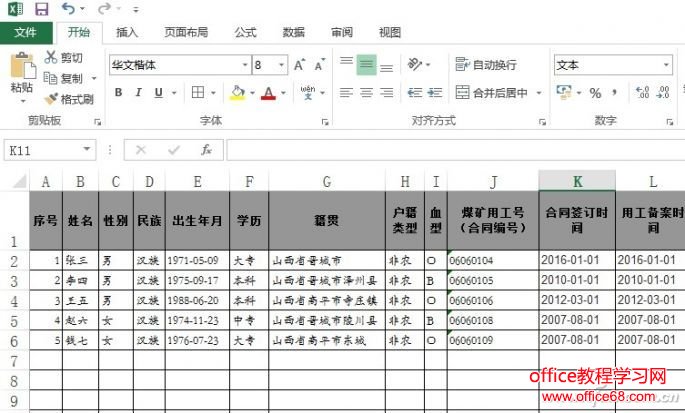
Task: Expand the font color dropdown arrow
Action: pos(283,93)
